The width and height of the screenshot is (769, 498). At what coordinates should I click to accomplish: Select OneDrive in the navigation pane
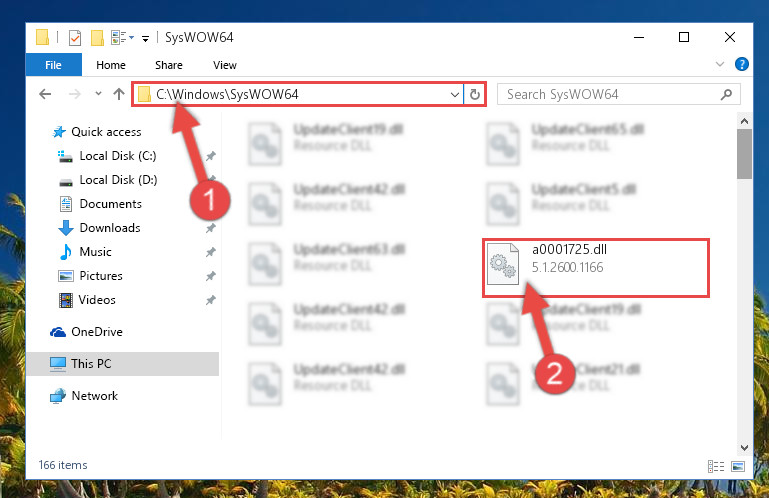click(97, 332)
